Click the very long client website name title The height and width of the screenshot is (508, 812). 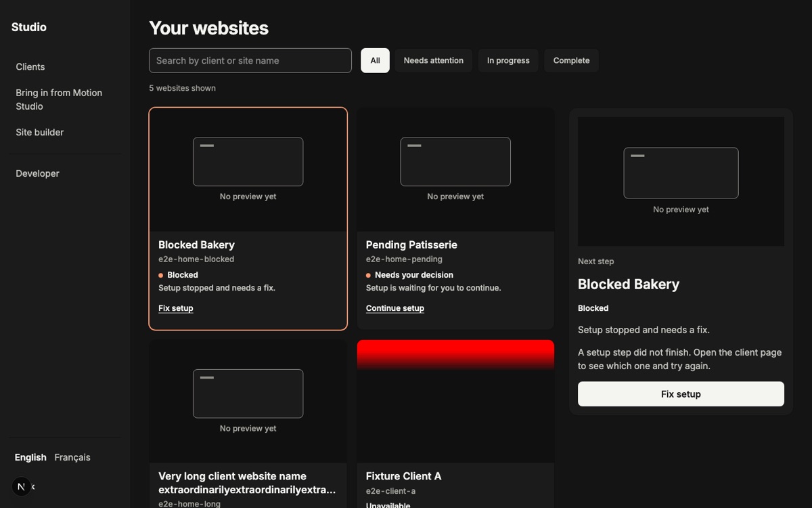[x=248, y=483]
